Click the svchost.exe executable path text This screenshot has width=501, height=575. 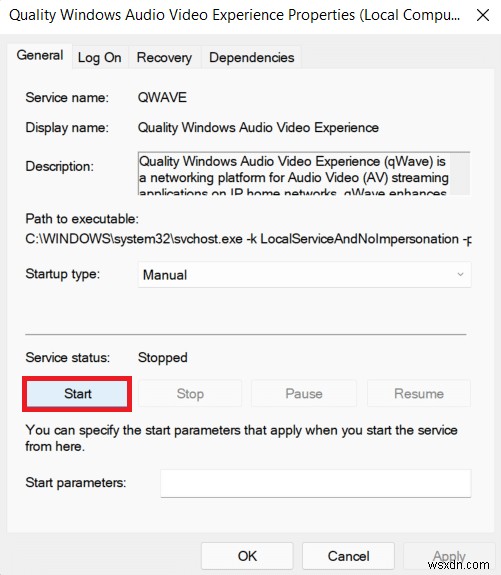click(x=248, y=239)
